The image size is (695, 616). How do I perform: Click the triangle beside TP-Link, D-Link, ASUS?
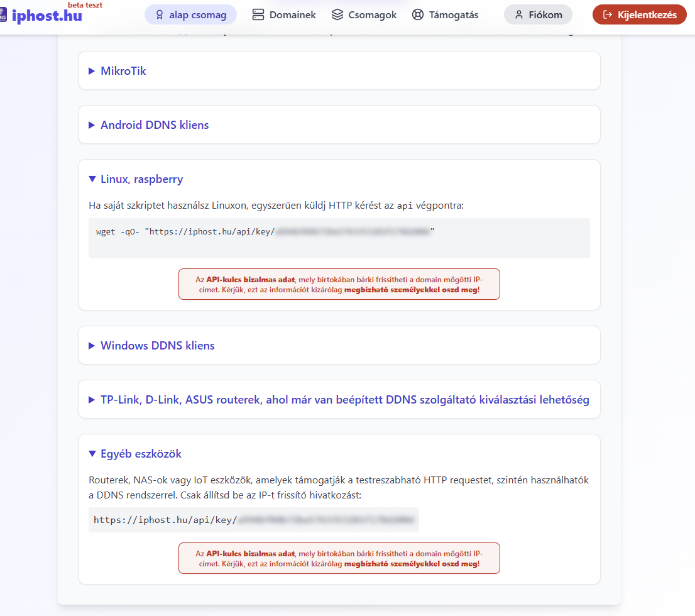point(92,400)
